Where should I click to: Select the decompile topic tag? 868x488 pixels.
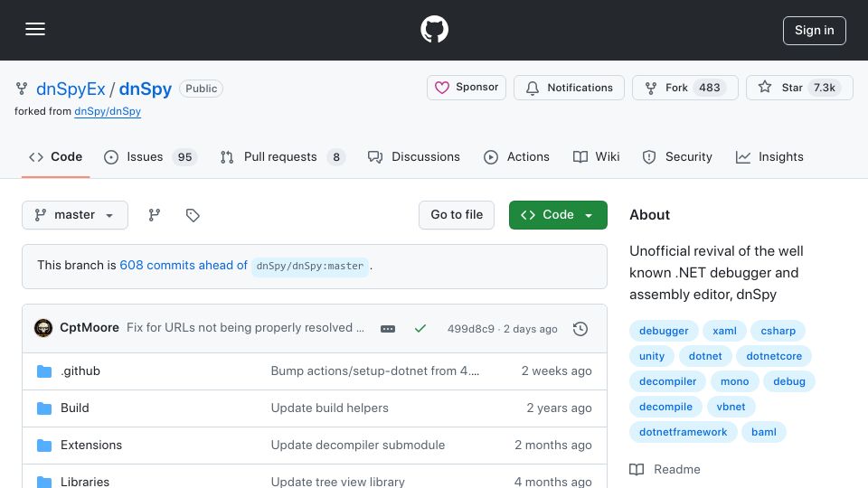coord(665,408)
